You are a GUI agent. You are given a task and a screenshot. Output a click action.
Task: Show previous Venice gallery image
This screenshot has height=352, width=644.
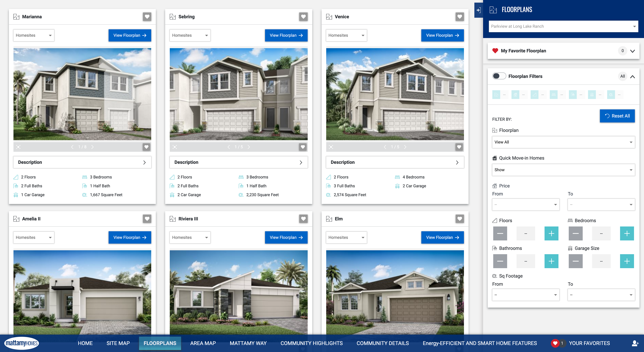385,147
